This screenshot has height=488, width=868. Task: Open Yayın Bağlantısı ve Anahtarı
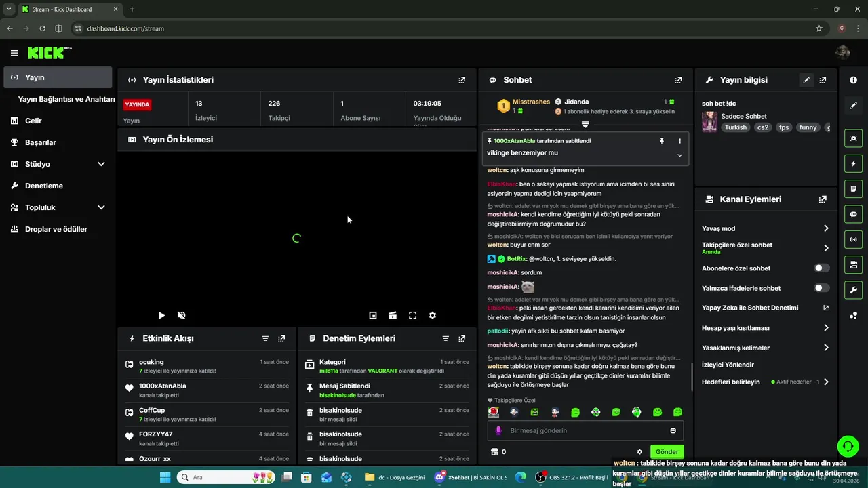[x=66, y=99]
